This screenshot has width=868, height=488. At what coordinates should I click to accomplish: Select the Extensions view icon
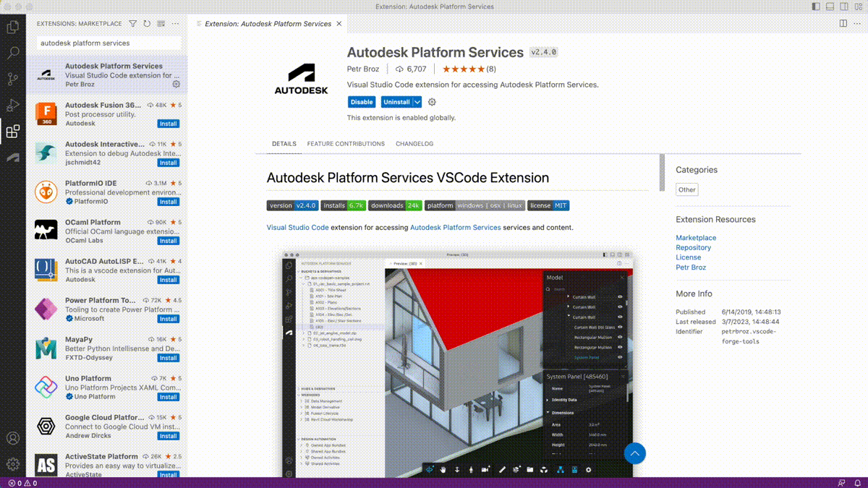[12, 132]
